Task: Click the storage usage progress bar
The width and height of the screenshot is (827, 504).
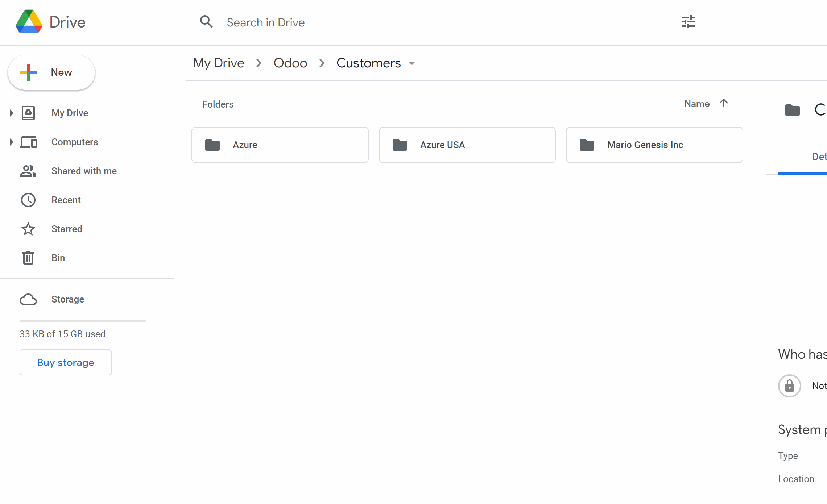Action: click(x=83, y=321)
